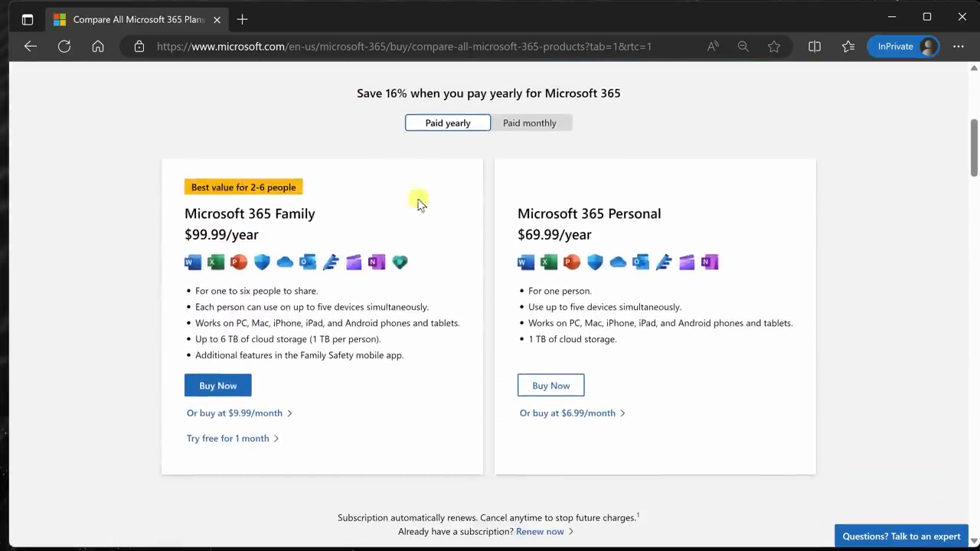Click the Outlook icon in the Family plan
The height and width of the screenshot is (551, 980).
(308, 262)
